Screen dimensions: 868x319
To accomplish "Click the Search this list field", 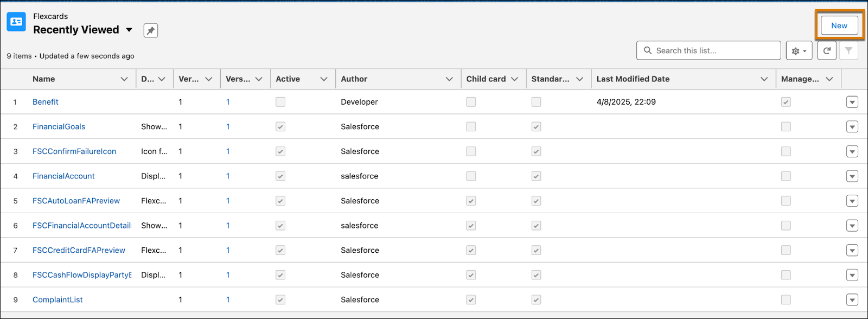I will (x=709, y=50).
